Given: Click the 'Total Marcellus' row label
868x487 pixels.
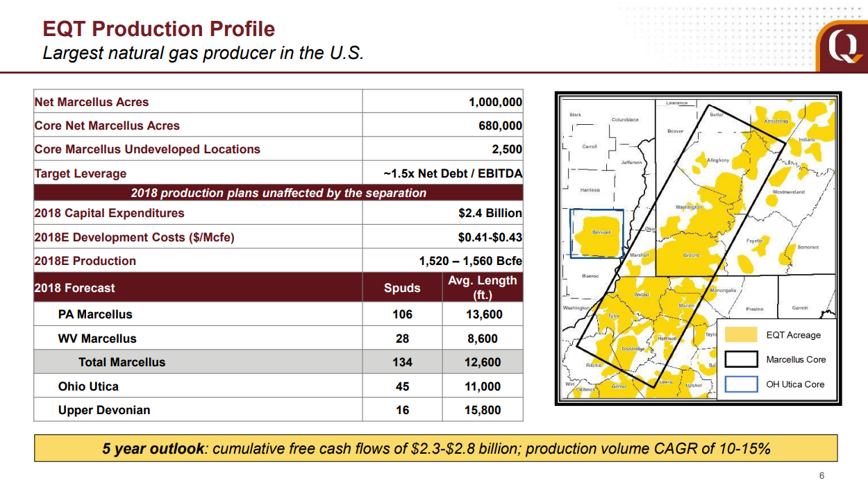Looking at the screenshot, I should click(x=122, y=362).
